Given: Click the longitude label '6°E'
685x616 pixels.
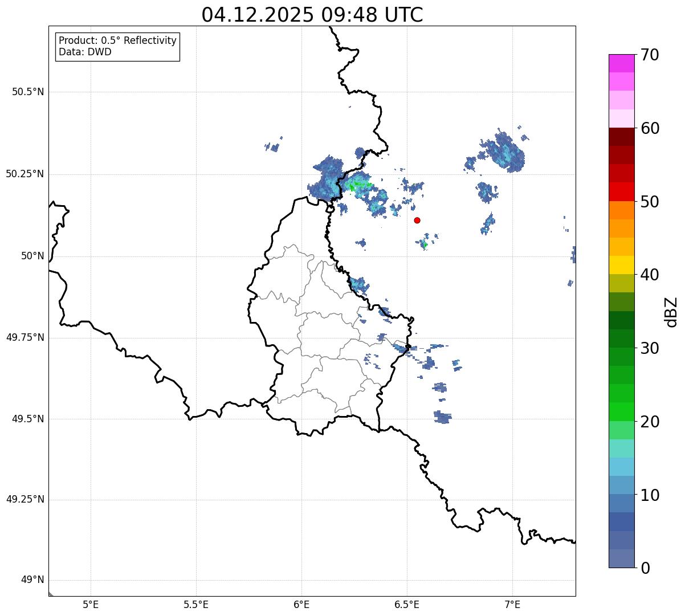Looking at the screenshot, I should point(301,604).
